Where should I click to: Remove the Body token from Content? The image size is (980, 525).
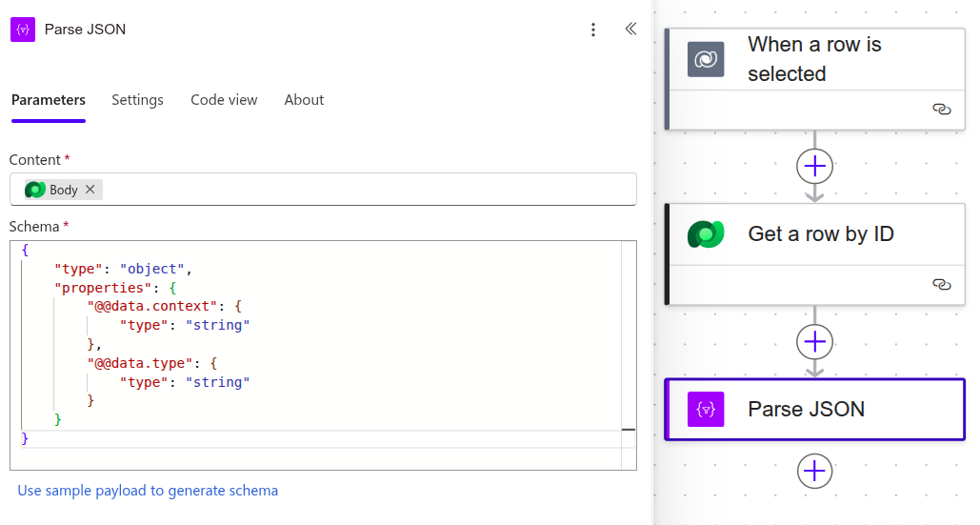coord(90,190)
